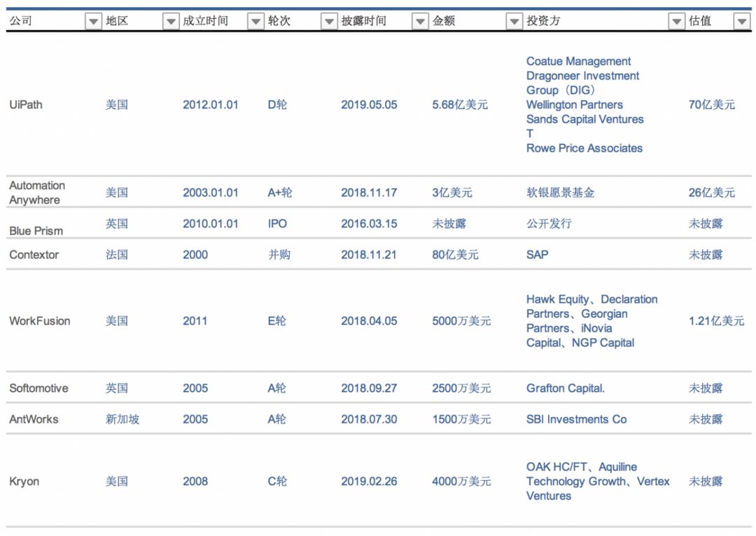Select the 投资方 header cell text

coord(543,21)
